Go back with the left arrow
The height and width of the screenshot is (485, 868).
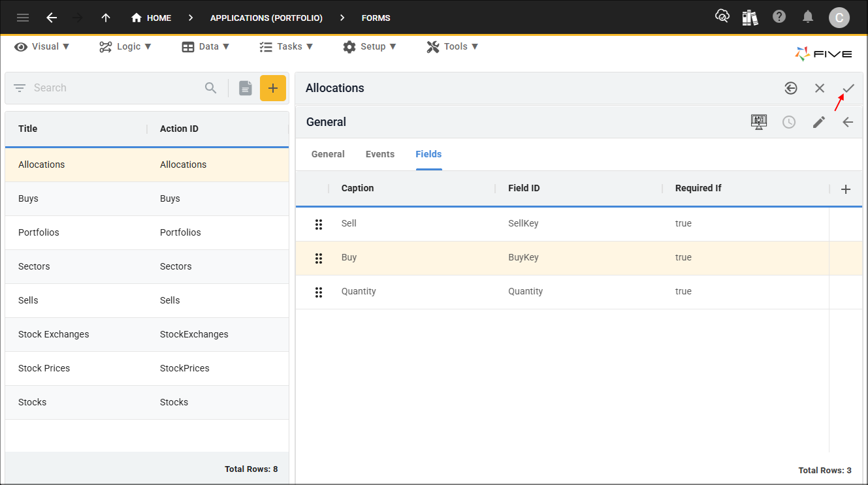(x=52, y=18)
